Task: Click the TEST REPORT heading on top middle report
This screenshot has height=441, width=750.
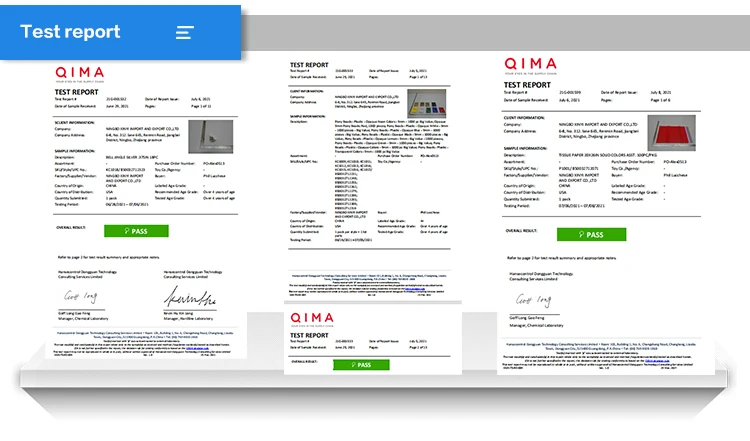Action: pos(309,65)
